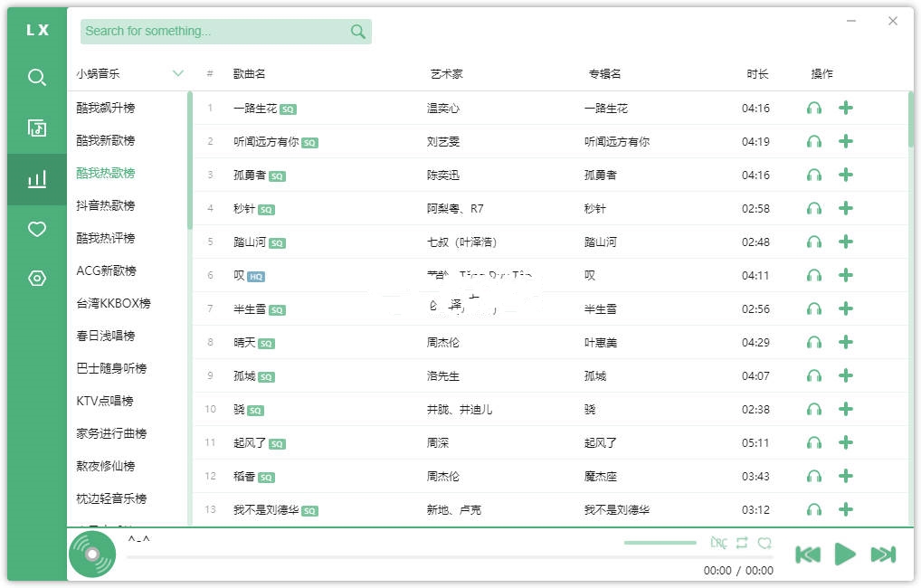Open settings via the hexagon sidebar icon
921x588 pixels.
pos(37,279)
